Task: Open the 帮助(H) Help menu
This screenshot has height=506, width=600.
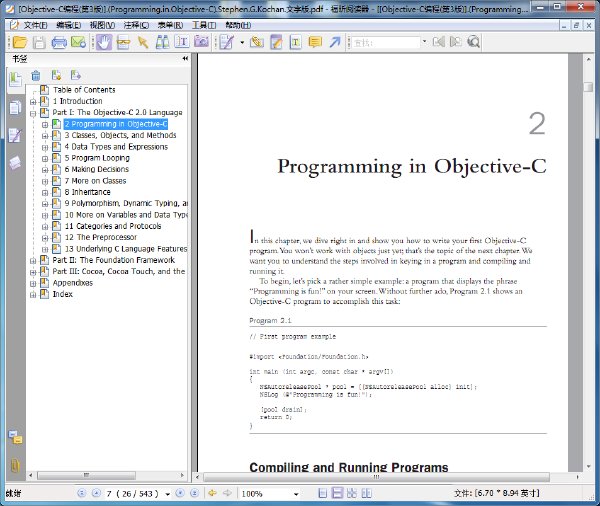Action: click(x=238, y=25)
